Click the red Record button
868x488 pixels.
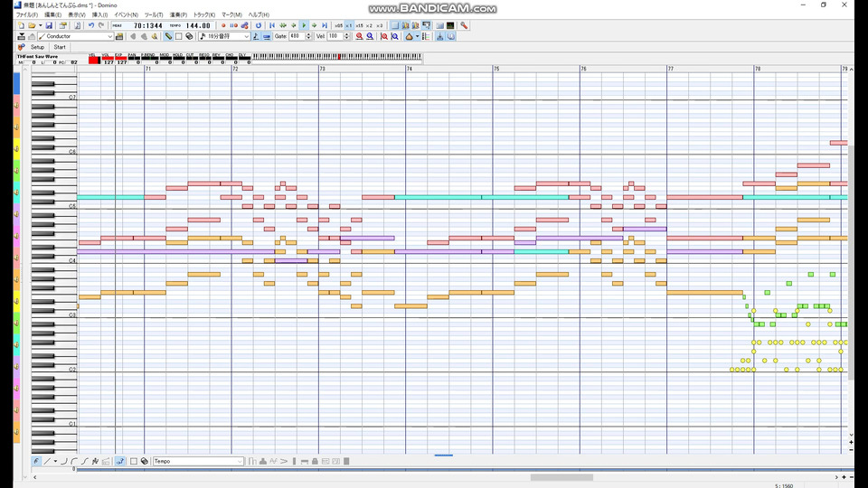pos(223,25)
